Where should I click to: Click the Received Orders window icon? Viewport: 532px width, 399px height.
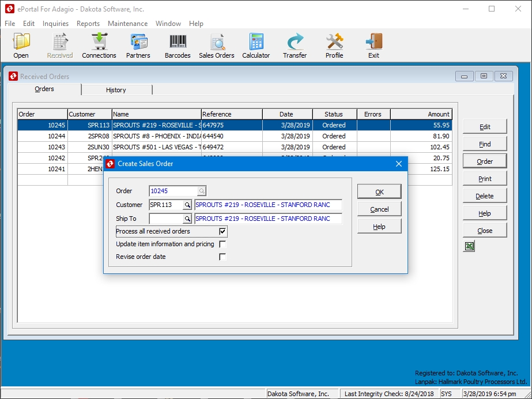tap(13, 76)
